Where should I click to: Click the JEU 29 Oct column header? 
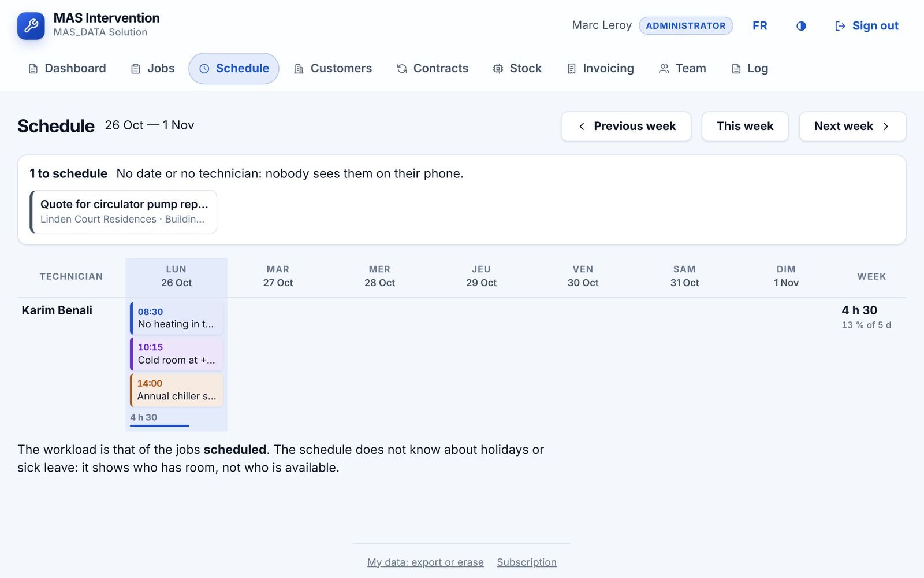[x=481, y=276]
